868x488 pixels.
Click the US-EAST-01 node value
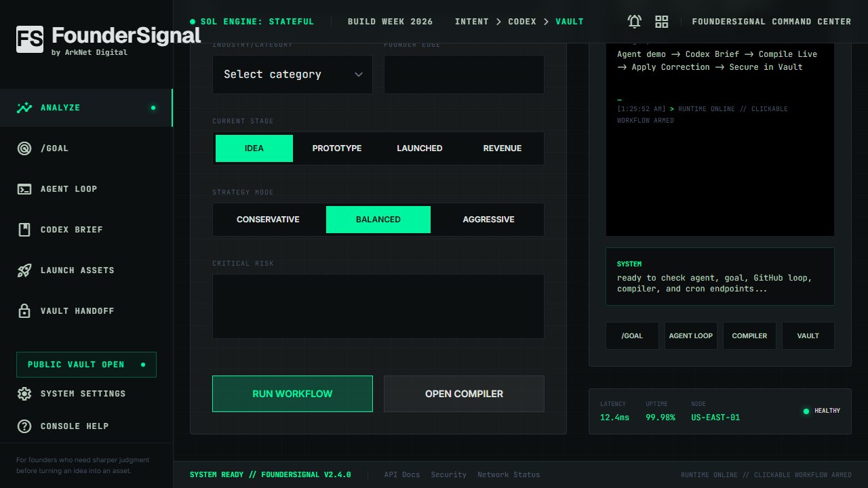(715, 418)
